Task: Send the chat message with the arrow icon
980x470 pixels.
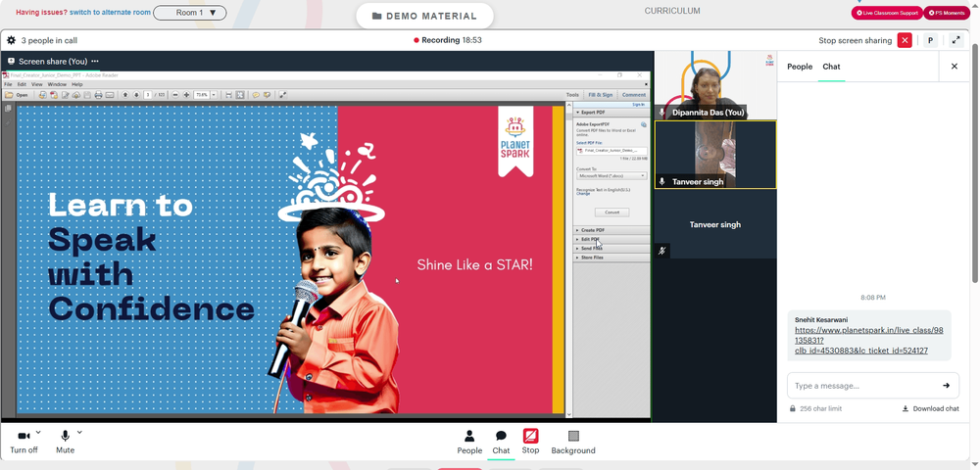Action: click(x=947, y=386)
